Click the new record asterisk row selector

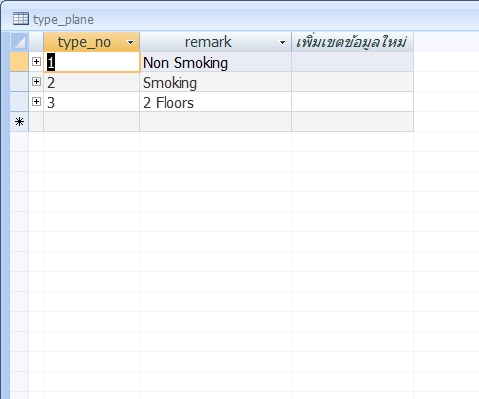click(19, 122)
